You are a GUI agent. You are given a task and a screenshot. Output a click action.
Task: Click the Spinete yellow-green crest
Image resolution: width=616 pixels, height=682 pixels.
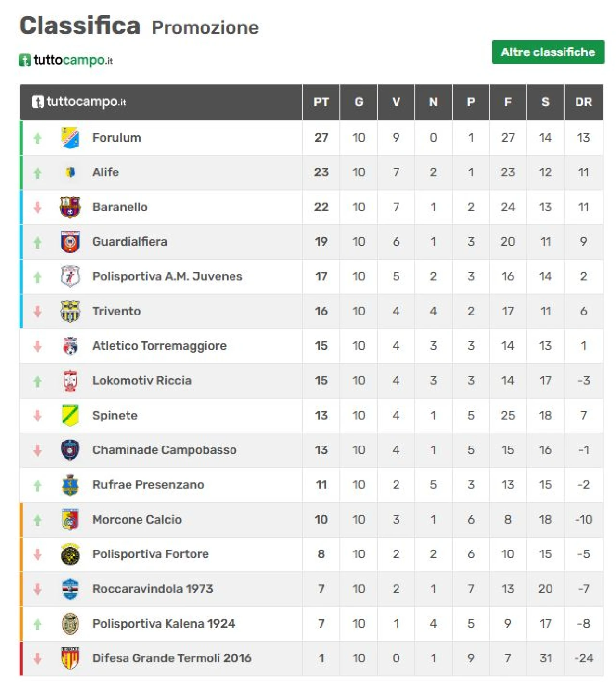click(x=70, y=415)
